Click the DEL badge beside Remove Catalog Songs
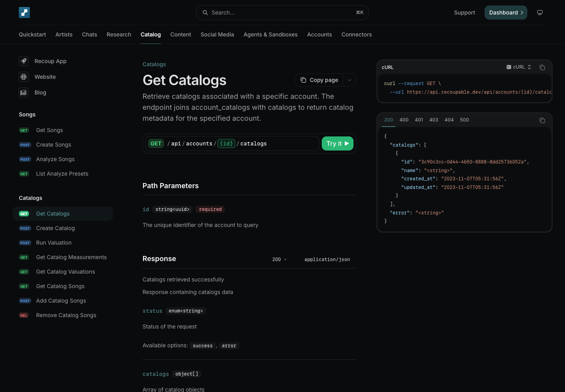565x392 pixels. pyautogui.click(x=24, y=316)
